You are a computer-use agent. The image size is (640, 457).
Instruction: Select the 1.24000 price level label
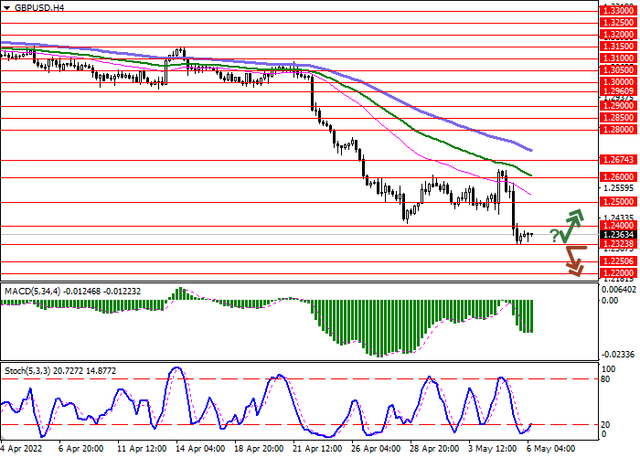point(618,225)
